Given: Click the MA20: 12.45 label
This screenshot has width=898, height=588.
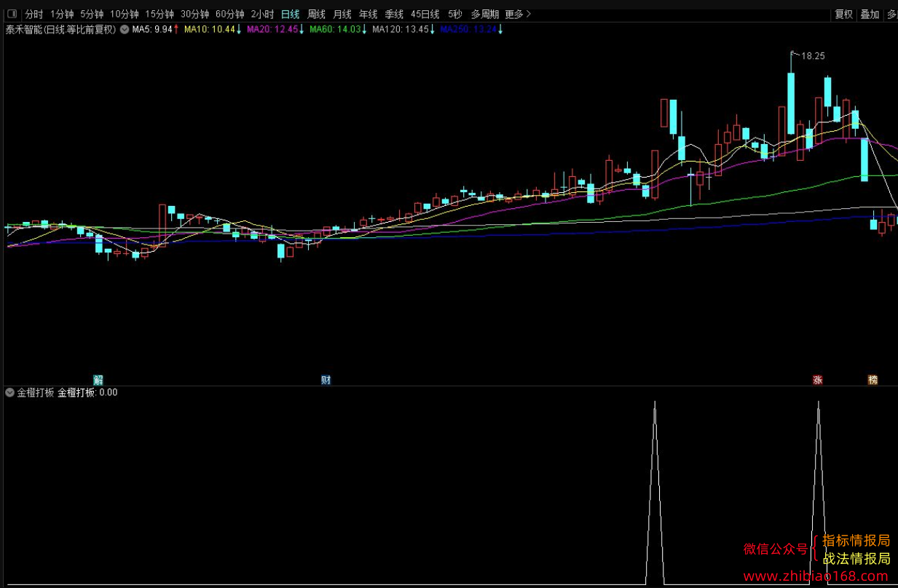Looking at the screenshot, I should pyautogui.click(x=272, y=29).
